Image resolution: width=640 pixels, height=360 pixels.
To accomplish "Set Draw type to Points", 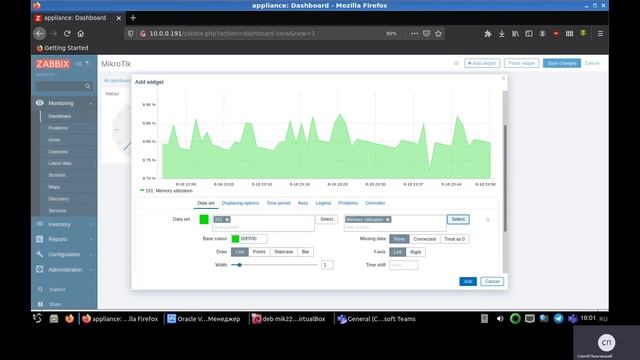I will pyautogui.click(x=259, y=252).
